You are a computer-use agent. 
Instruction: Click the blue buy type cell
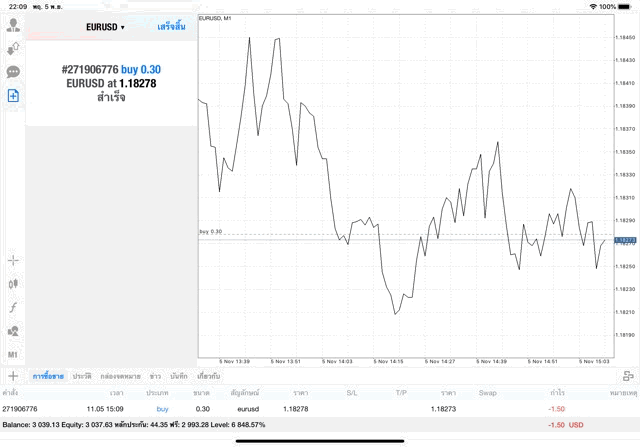coord(162,409)
